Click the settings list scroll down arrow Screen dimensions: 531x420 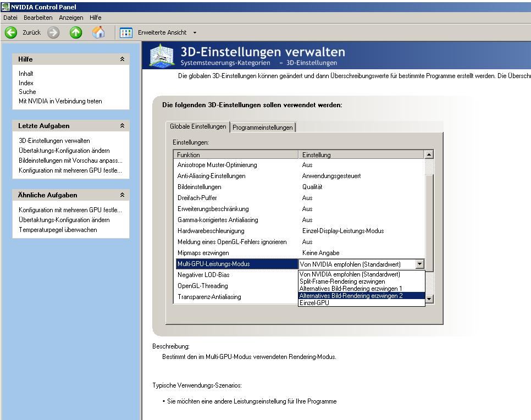coord(429,299)
